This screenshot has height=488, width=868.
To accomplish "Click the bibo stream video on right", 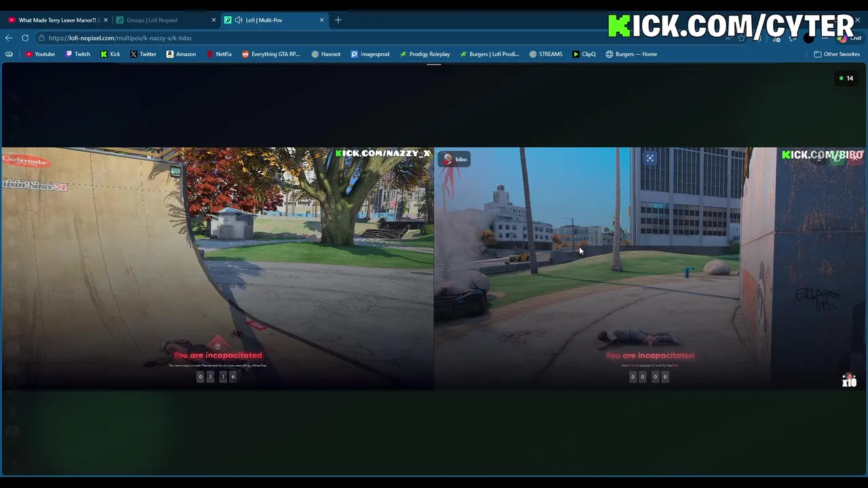I will tap(650, 268).
